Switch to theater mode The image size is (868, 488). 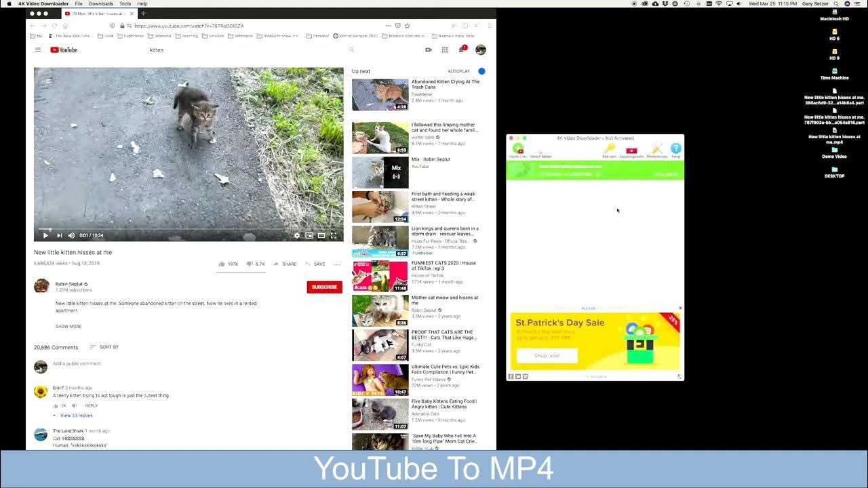tap(321, 235)
